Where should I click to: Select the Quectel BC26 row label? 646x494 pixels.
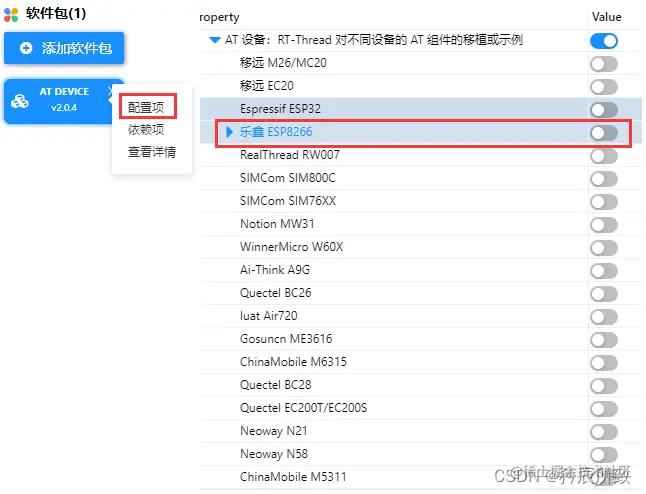[276, 293]
